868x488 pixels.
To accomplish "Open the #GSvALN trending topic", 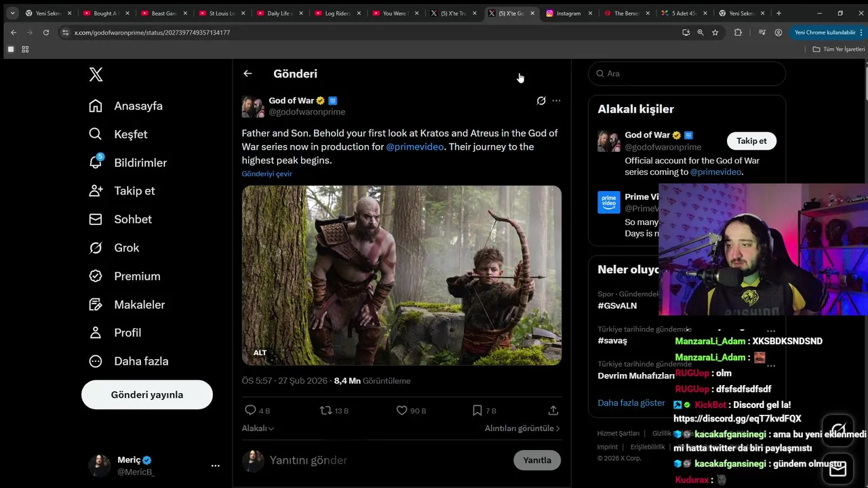I will tap(617, 306).
